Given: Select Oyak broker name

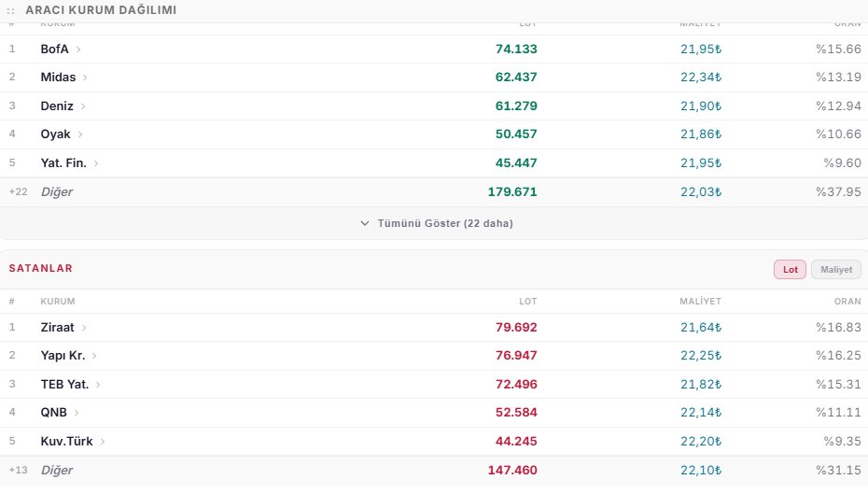Looking at the screenshot, I should (x=55, y=134).
